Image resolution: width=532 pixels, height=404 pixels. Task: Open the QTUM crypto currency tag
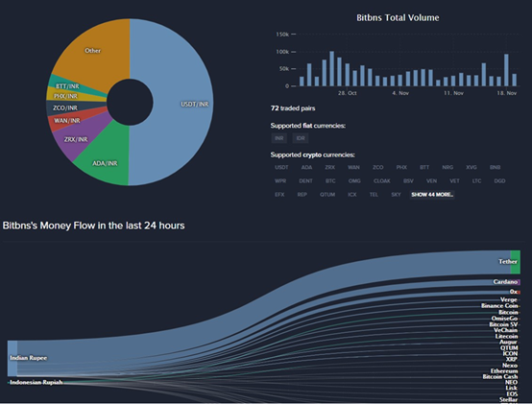click(x=327, y=195)
